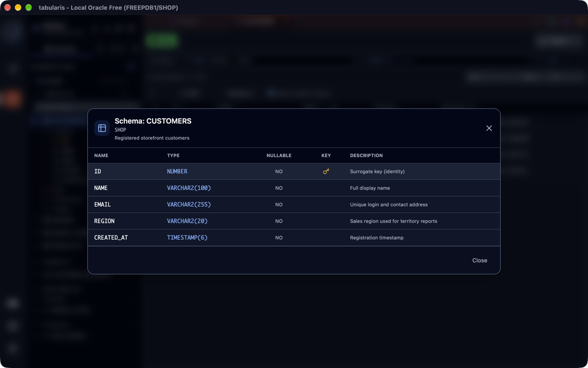Click the KEY column header
This screenshot has width=588, height=368.
point(326,155)
